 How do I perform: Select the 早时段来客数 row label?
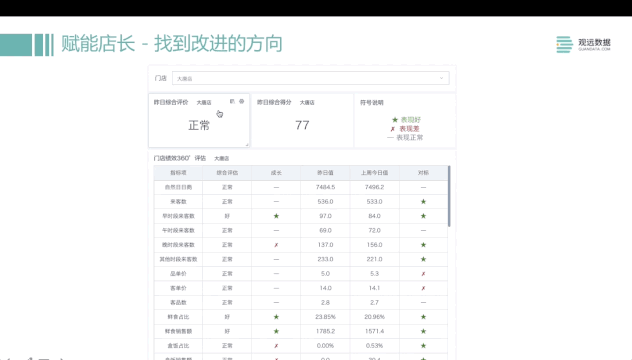point(178,216)
